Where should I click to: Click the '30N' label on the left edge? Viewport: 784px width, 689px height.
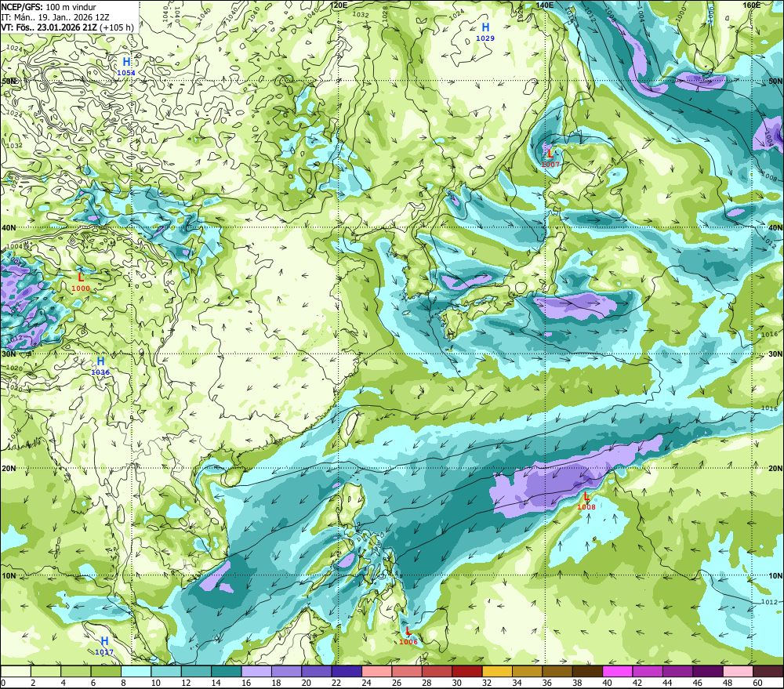pyautogui.click(x=9, y=354)
